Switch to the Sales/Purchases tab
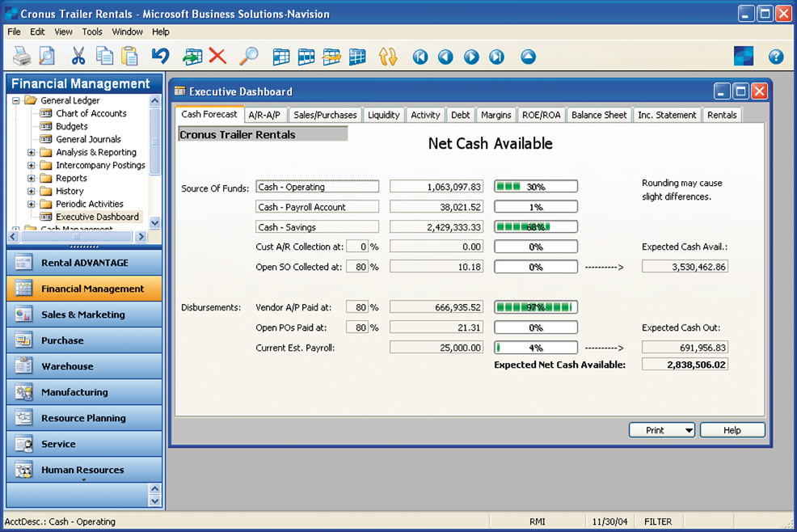Image resolution: width=797 pixels, height=532 pixels. 325,115
